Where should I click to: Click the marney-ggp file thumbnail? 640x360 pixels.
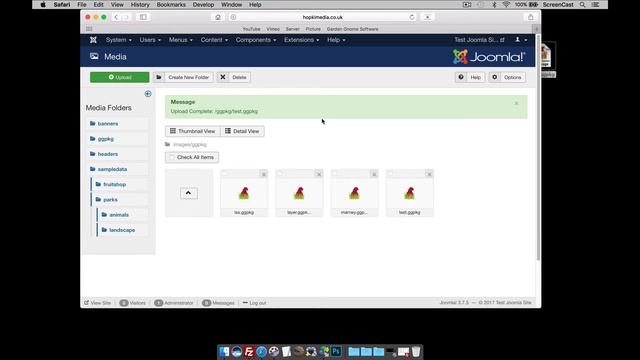click(x=354, y=193)
